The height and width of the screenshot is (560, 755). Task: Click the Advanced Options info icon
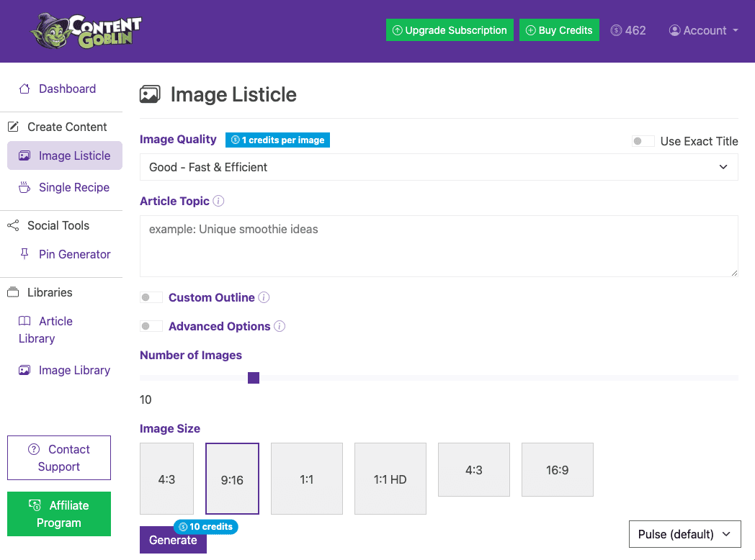pyautogui.click(x=280, y=326)
